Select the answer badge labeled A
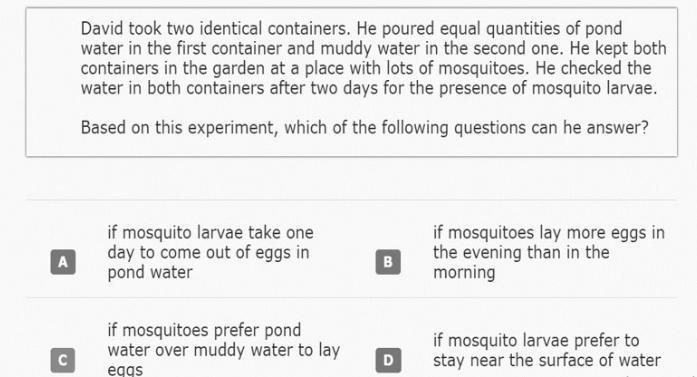The image size is (697, 377). pyautogui.click(x=63, y=262)
